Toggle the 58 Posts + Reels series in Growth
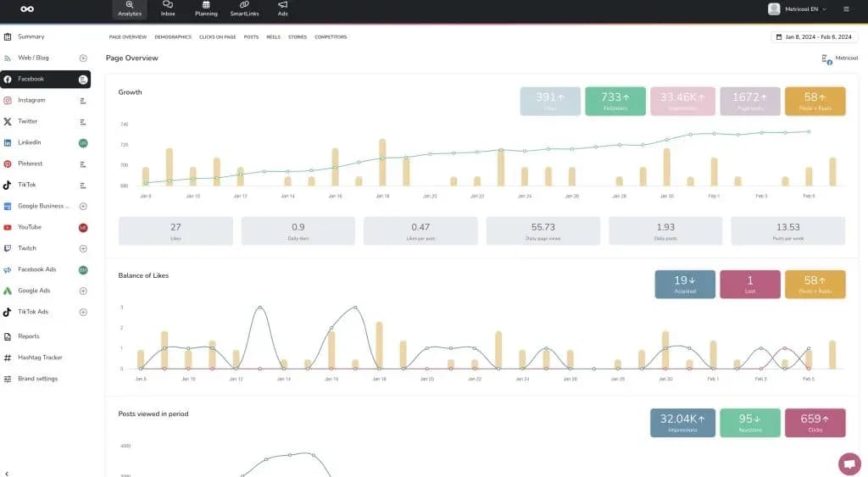 point(815,102)
